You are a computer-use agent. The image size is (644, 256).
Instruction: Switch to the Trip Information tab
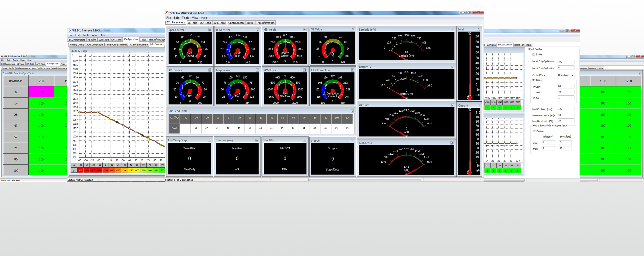pyautogui.click(x=265, y=23)
